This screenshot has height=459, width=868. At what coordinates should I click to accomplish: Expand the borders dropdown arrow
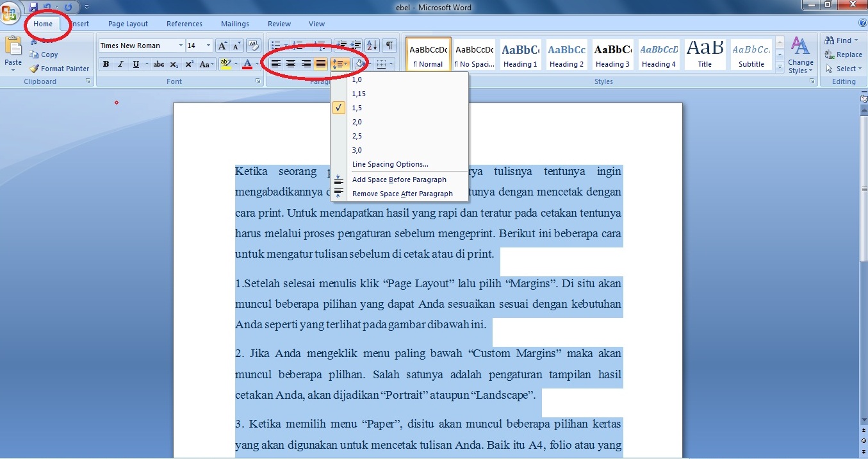(x=391, y=64)
